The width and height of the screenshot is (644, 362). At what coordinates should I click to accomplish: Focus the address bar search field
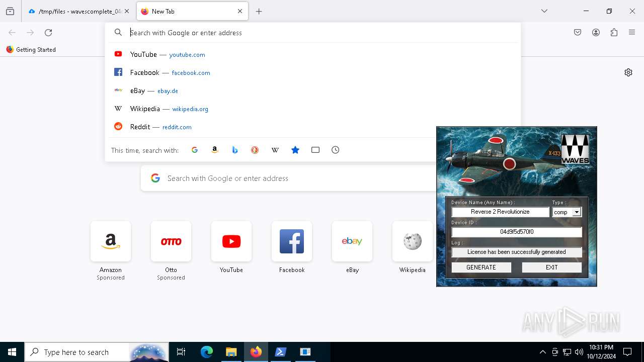(x=313, y=33)
